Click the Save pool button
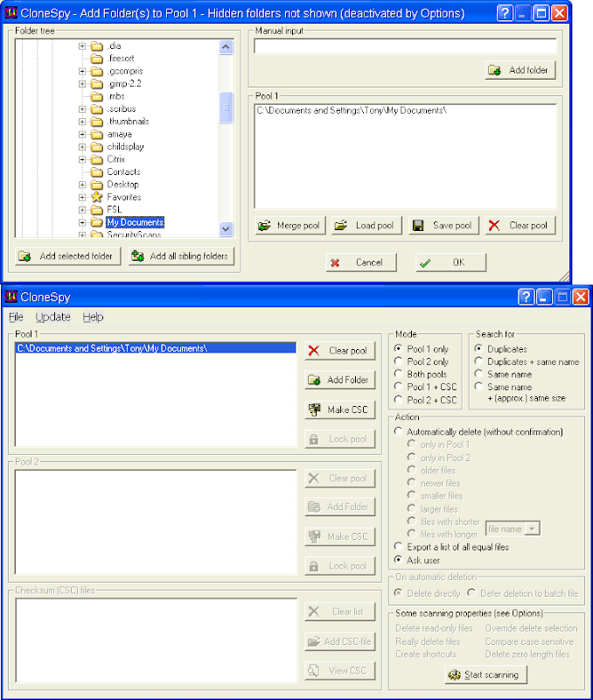Viewport: 593px width, 700px height. click(443, 226)
